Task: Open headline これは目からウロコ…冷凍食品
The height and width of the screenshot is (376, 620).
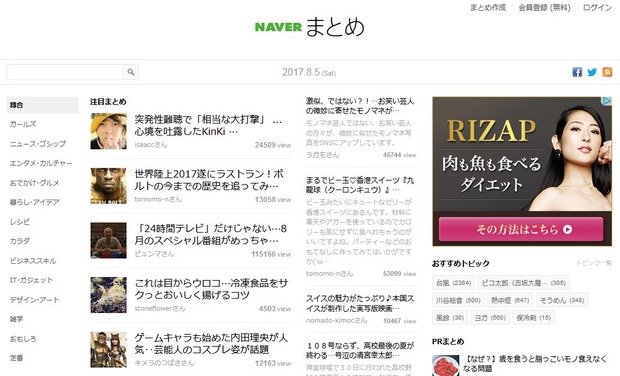Action: coord(211,289)
